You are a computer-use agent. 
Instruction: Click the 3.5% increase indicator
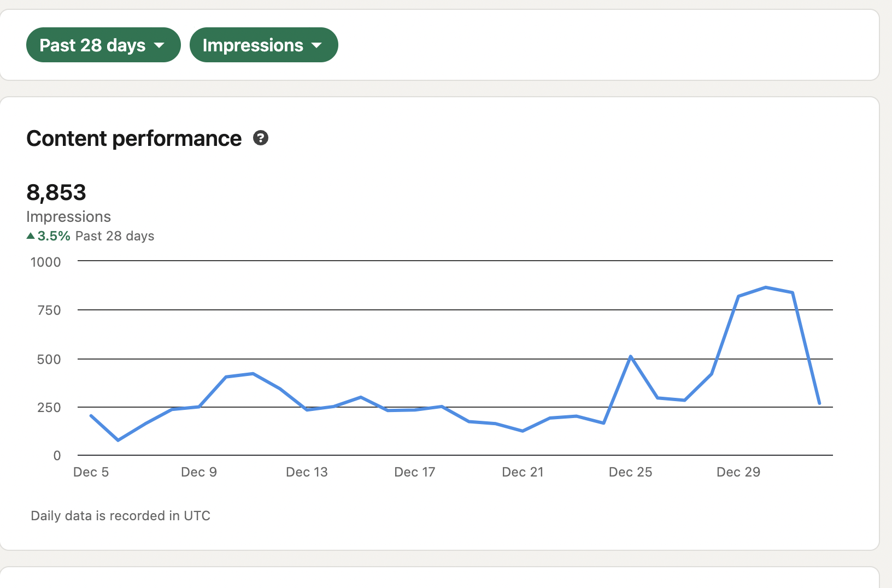tap(49, 236)
